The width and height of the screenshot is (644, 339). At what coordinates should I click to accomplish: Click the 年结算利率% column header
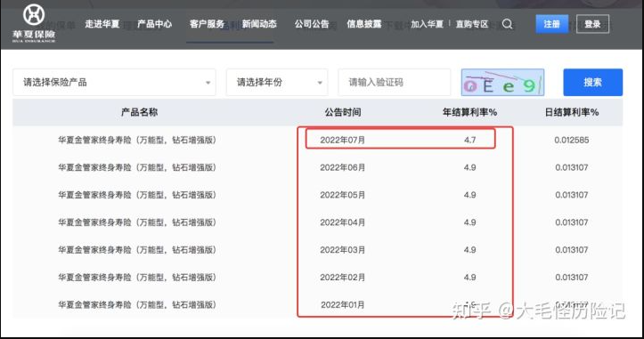coord(469,112)
